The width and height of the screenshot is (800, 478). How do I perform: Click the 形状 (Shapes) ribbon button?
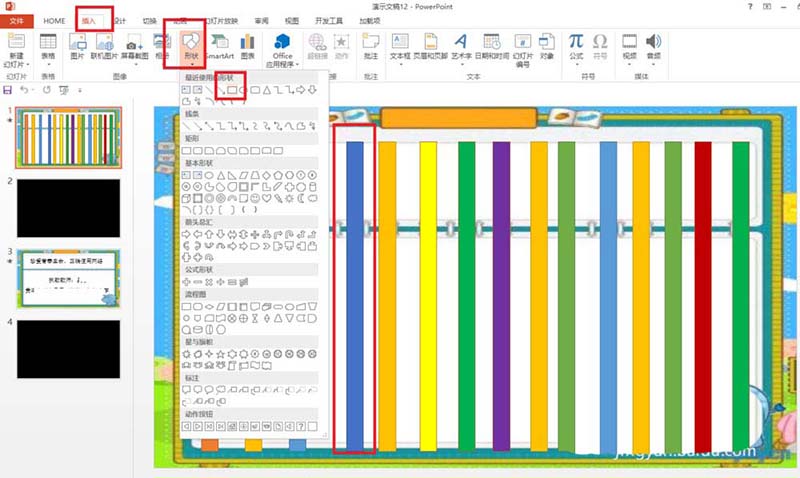click(191, 49)
